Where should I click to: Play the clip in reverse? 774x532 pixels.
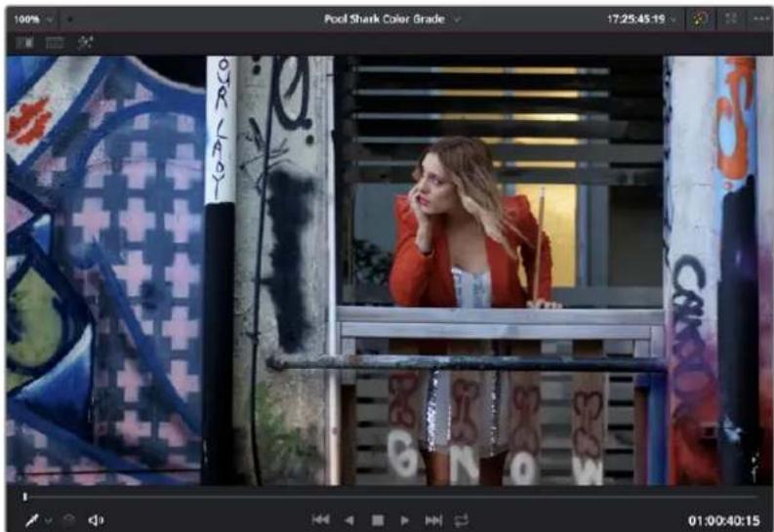coord(349,520)
